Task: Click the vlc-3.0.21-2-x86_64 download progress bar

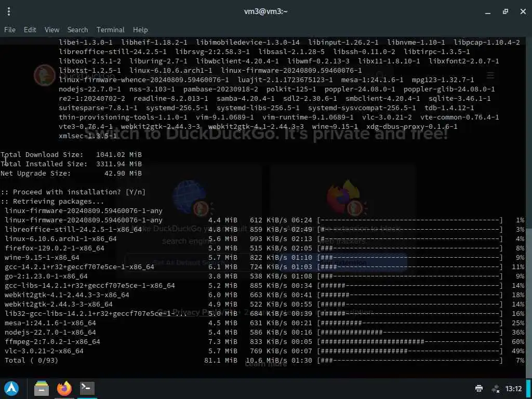Action: click(410, 351)
